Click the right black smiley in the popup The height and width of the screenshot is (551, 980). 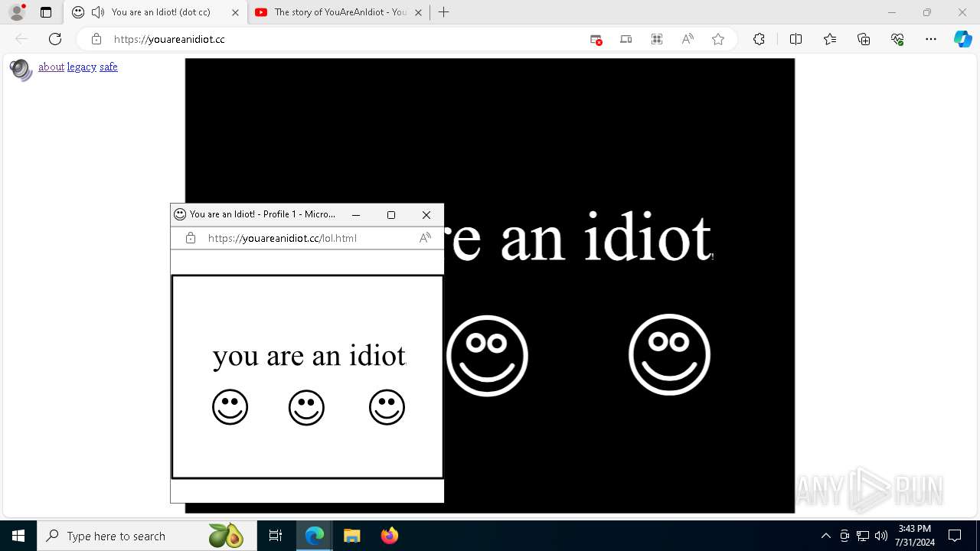point(387,407)
